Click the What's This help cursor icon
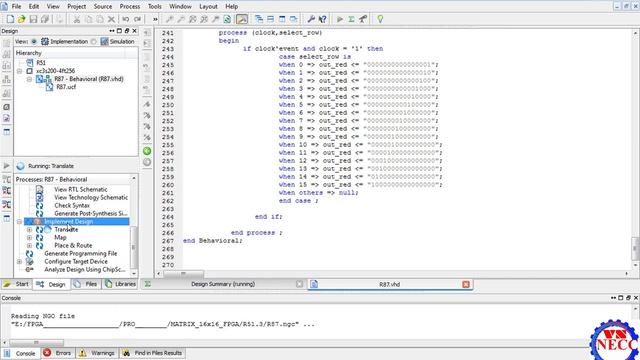 (x=322, y=19)
